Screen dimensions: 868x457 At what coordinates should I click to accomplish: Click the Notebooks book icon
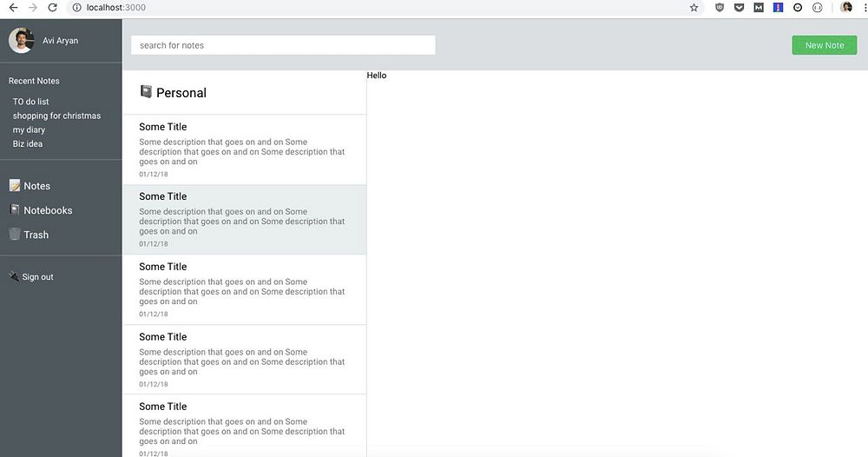[15, 209]
